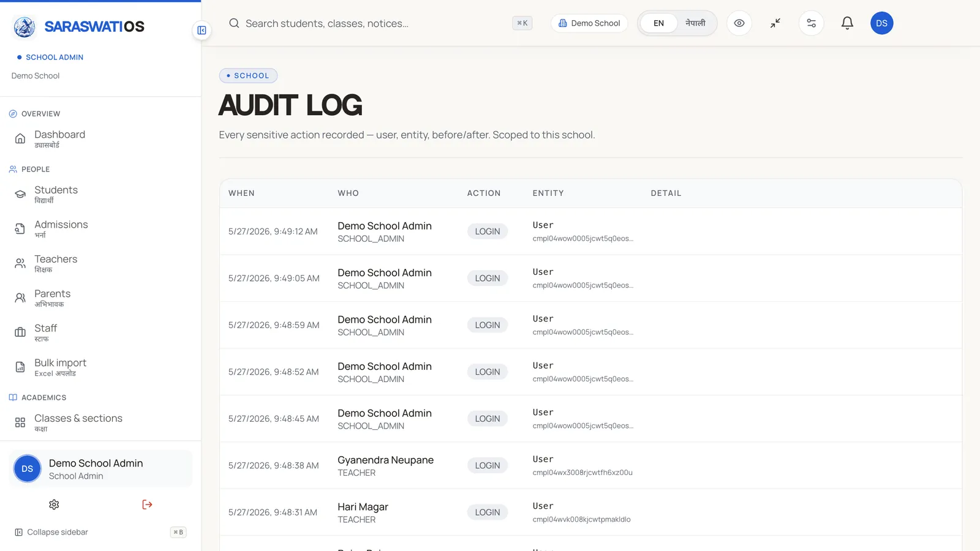980x551 pixels.
Task: Click LOGIN badge for Hari Magar
Action: 488,512
